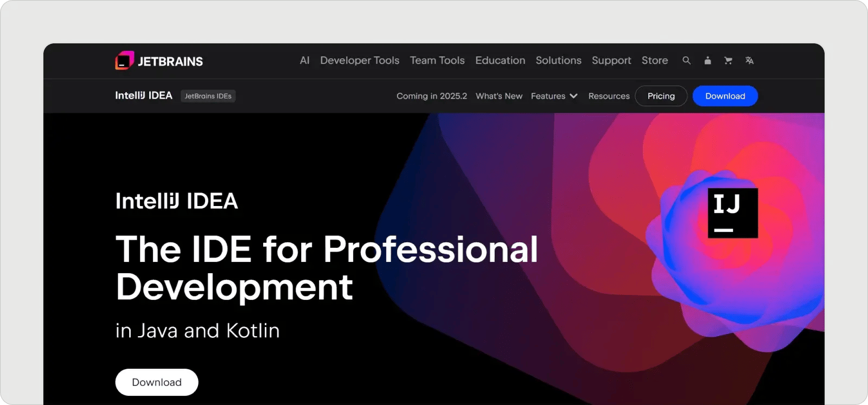Open the account profile icon
This screenshot has width=868, height=405.
(707, 61)
